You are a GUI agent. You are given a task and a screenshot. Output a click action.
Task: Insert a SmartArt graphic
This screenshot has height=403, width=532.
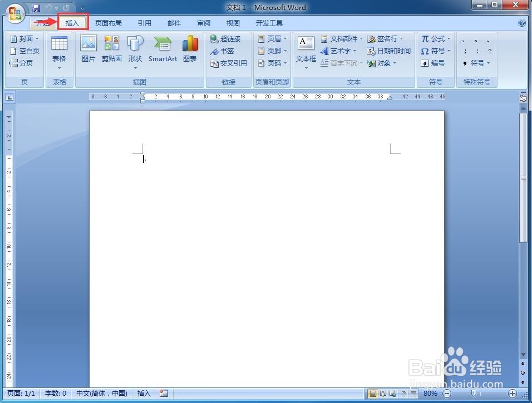(x=163, y=49)
